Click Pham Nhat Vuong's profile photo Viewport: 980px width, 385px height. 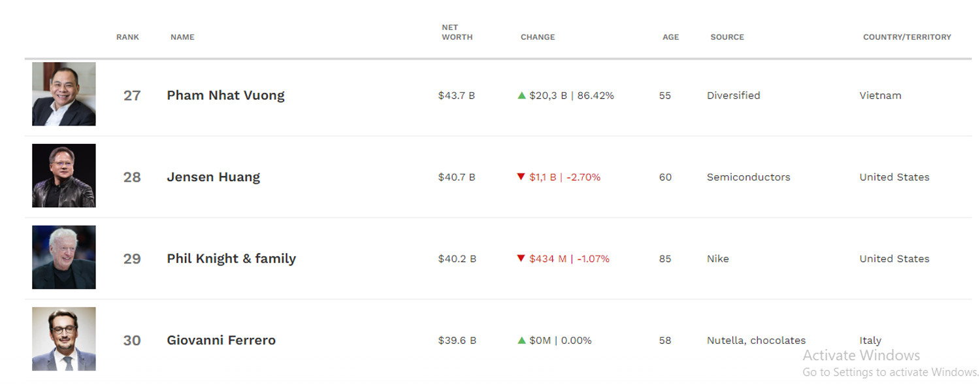(64, 94)
